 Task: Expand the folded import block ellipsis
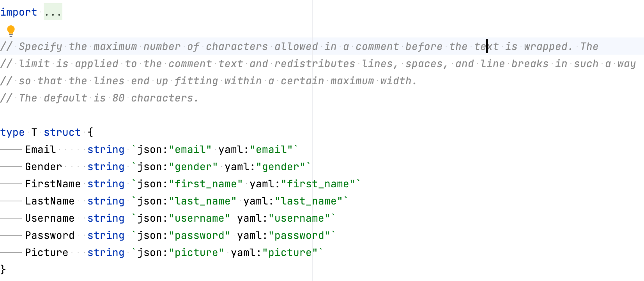coord(53,12)
